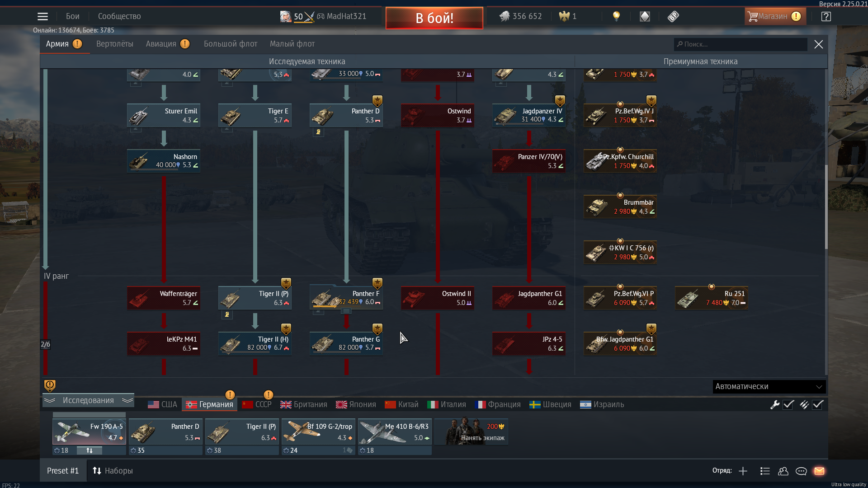Open the Наборы presets button
This screenshot has height=488, width=868.
[113, 471]
